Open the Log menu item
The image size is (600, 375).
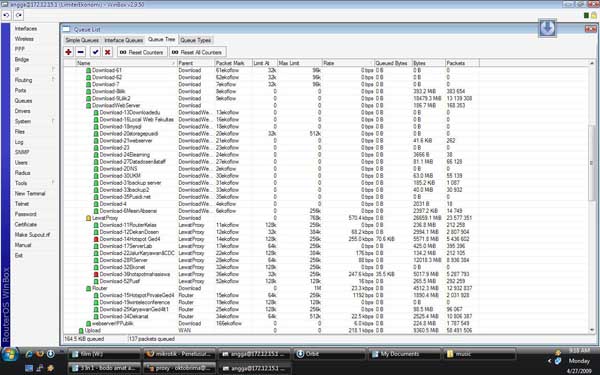pyautogui.click(x=19, y=142)
